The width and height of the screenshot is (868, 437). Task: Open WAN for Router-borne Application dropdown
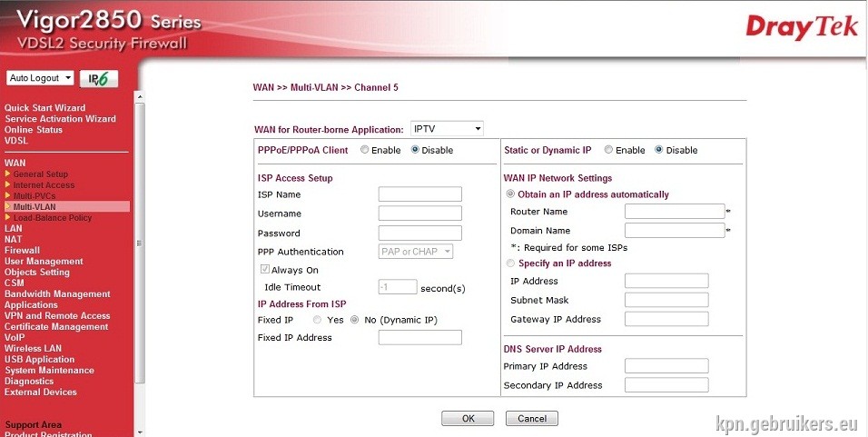point(447,129)
